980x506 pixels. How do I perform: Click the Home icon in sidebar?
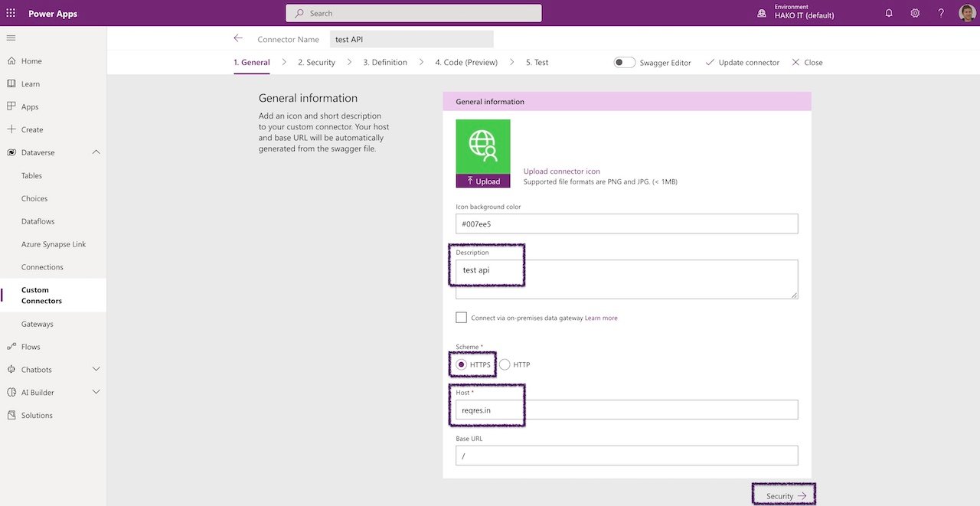[11, 61]
